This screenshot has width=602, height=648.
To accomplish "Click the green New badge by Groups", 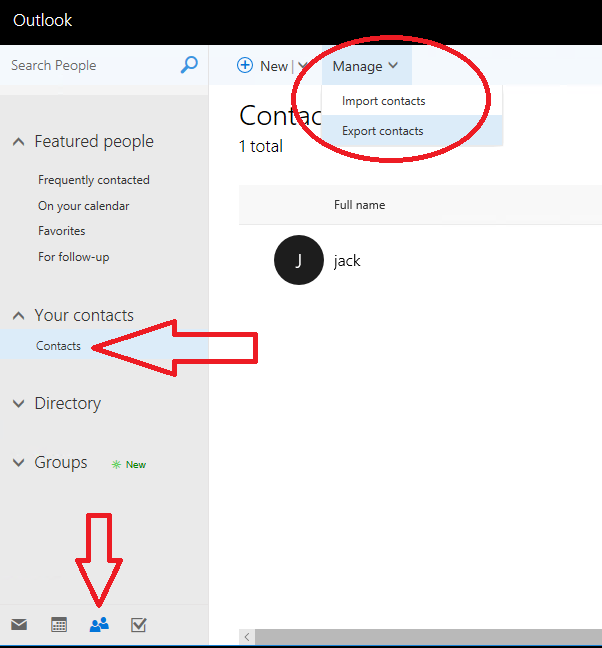I will [x=129, y=465].
